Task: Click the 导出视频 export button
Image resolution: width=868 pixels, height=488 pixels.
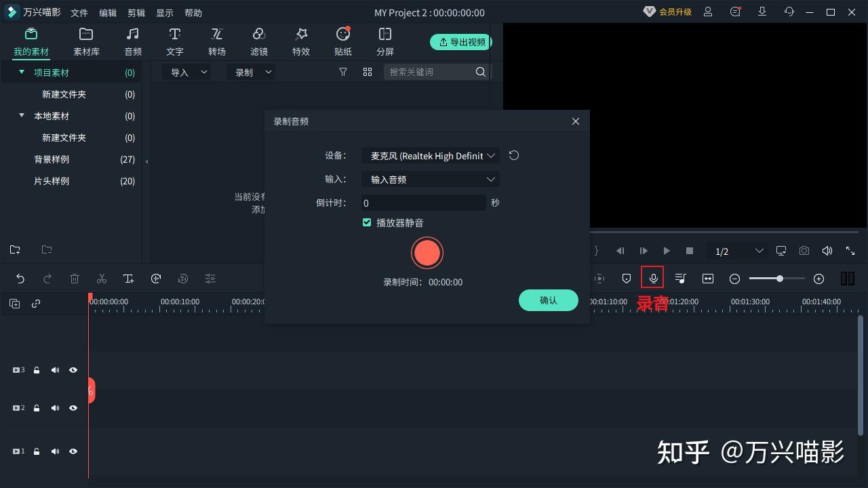Action: pyautogui.click(x=461, y=42)
